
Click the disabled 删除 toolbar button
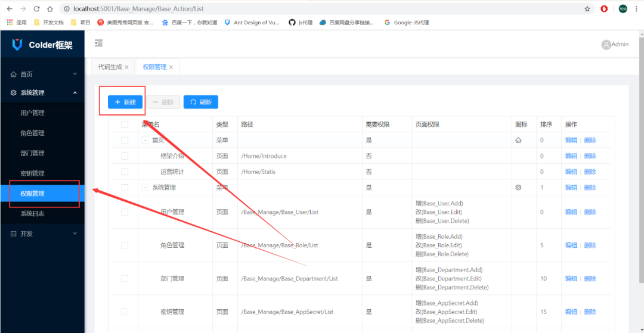tap(163, 102)
